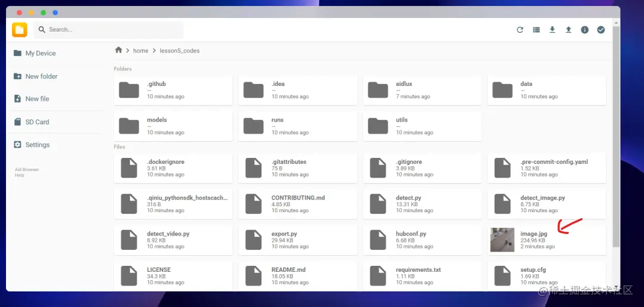The image size is (644, 307).
Task: Open the utils folder
Action: (x=422, y=126)
